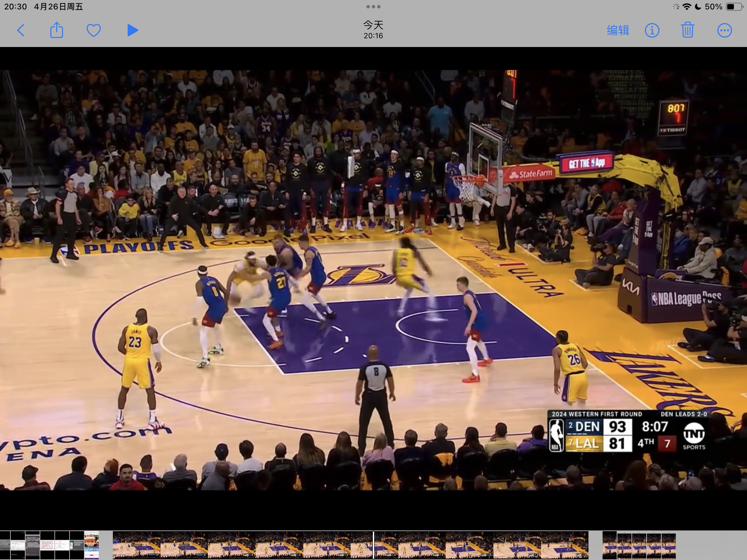Delete the video with the trash icon
747x560 pixels.
(x=688, y=30)
